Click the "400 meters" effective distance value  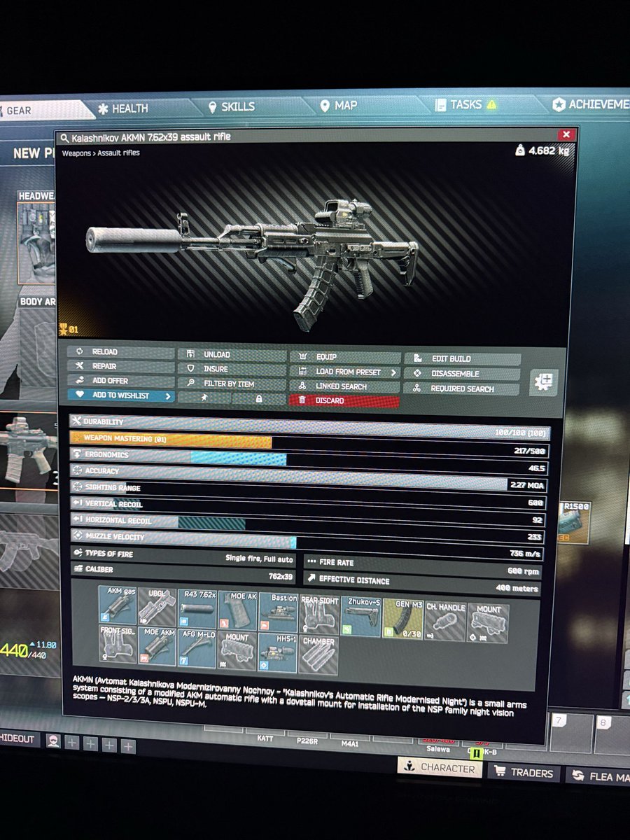tap(518, 589)
